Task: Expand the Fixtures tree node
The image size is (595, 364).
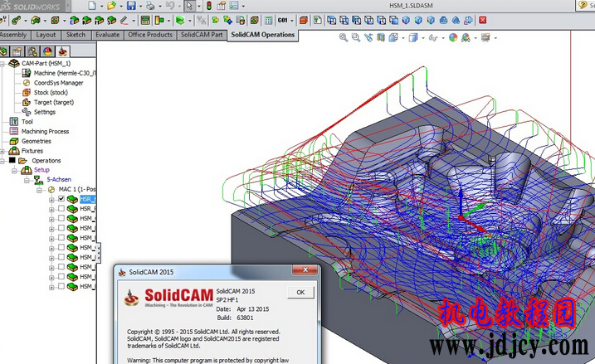Action: (x=2, y=151)
